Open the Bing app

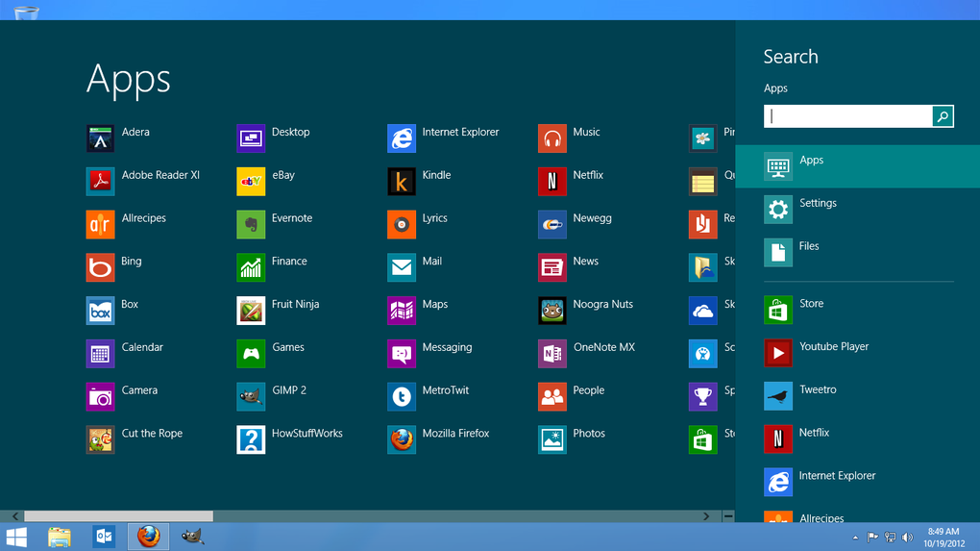(x=100, y=267)
